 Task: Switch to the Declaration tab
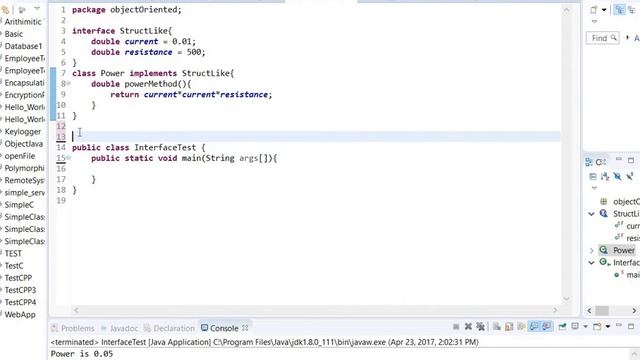tap(169, 328)
